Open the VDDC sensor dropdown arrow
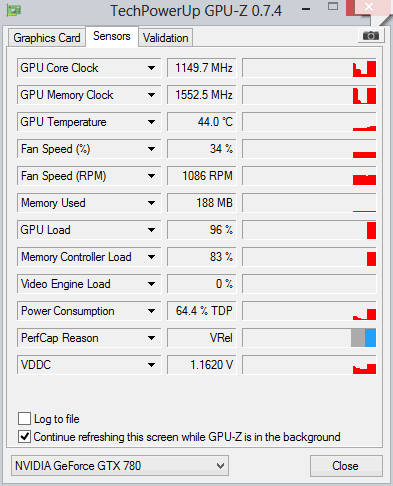This screenshot has height=486, width=393. 151,365
